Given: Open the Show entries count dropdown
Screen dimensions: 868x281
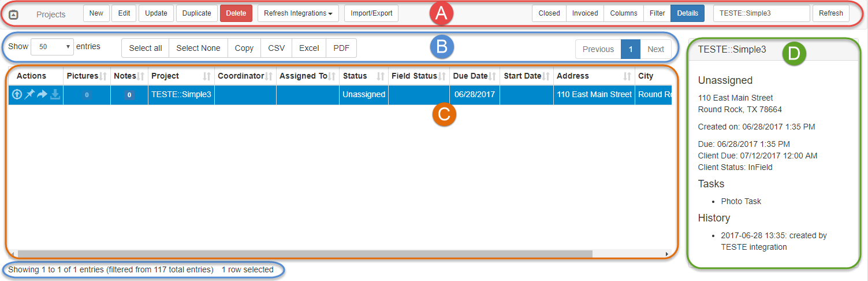Looking at the screenshot, I should [52, 47].
